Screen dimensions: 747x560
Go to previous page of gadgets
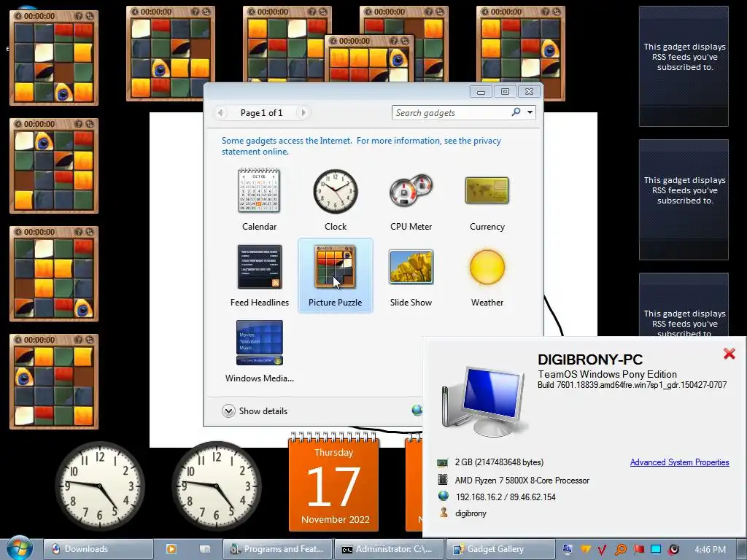[220, 113]
